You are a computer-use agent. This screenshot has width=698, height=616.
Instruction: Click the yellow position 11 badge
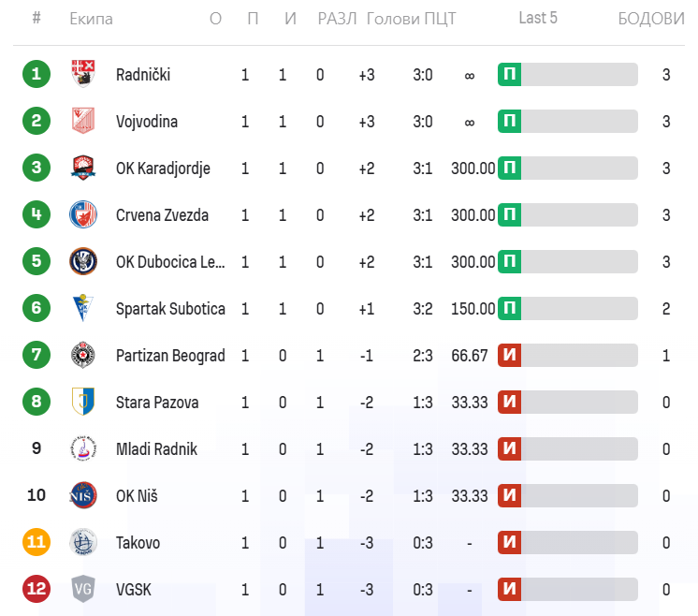(x=36, y=542)
